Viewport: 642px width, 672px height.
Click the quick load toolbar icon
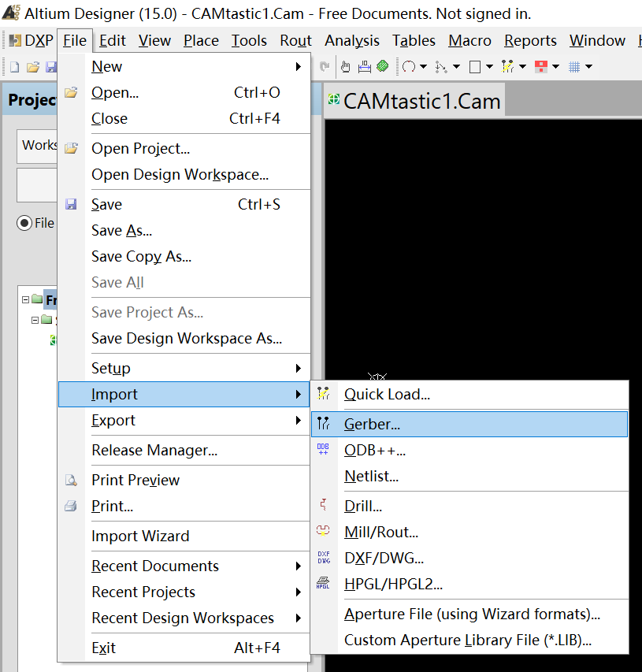coord(508,66)
